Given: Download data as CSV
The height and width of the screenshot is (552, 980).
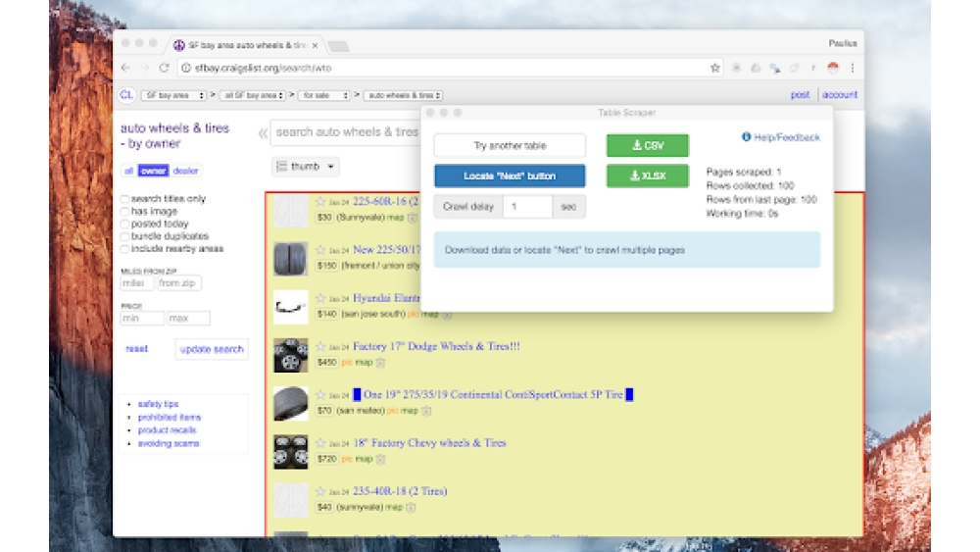Looking at the screenshot, I should click(648, 145).
